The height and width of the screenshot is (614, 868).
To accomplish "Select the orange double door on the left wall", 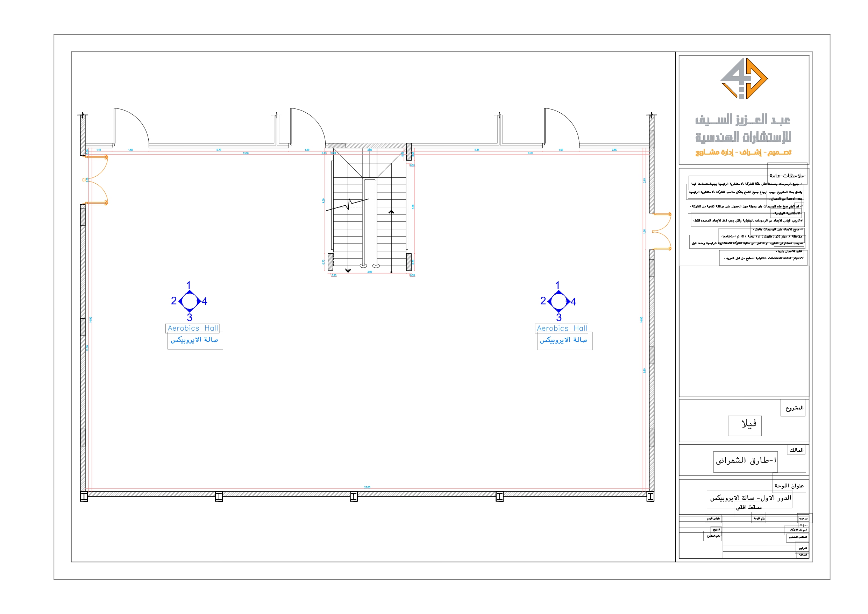I will [x=95, y=180].
